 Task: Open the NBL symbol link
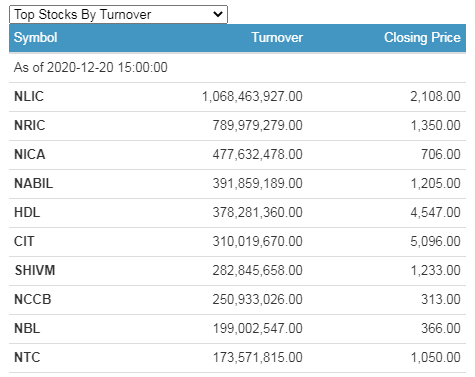tap(27, 328)
